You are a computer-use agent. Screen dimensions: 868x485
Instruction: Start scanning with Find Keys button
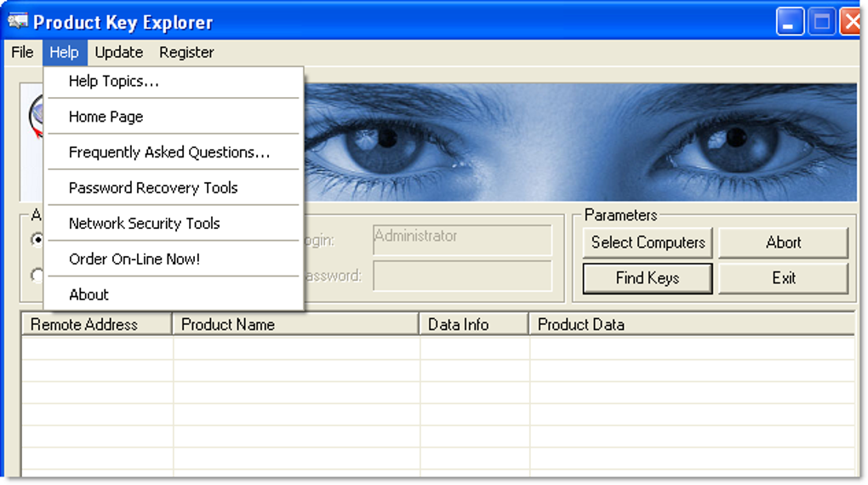pos(648,278)
